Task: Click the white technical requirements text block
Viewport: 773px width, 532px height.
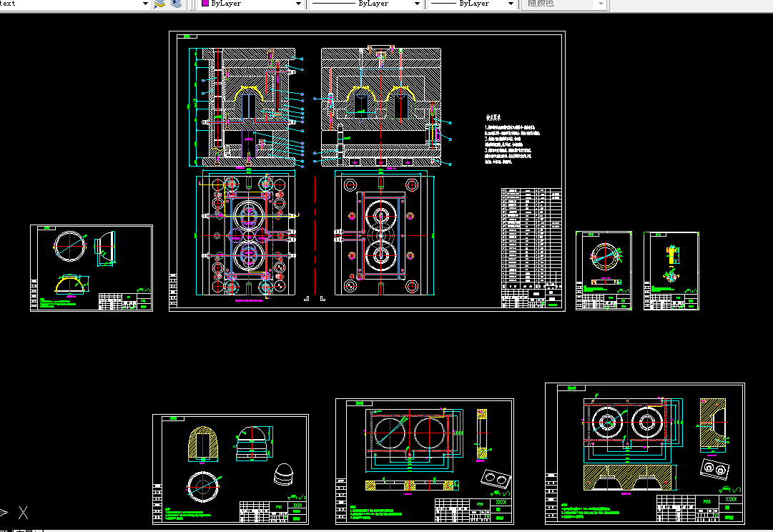Action: tap(511, 139)
